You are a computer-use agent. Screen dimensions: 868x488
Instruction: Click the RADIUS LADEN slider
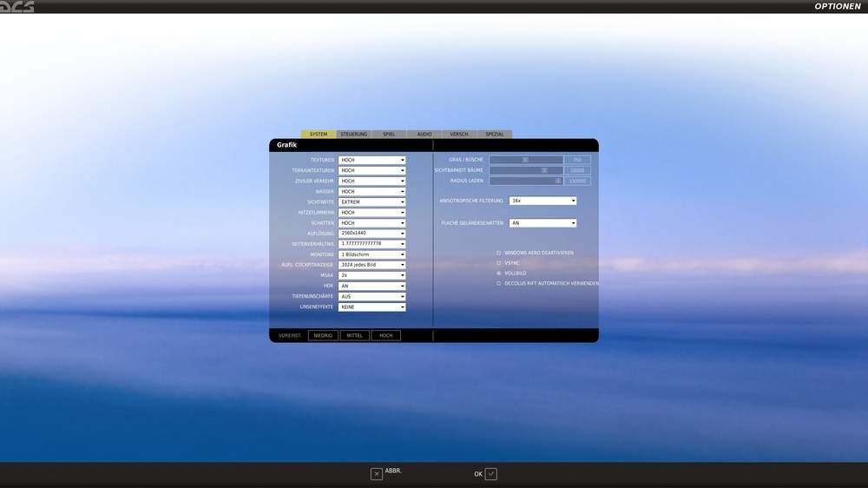[x=526, y=181]
